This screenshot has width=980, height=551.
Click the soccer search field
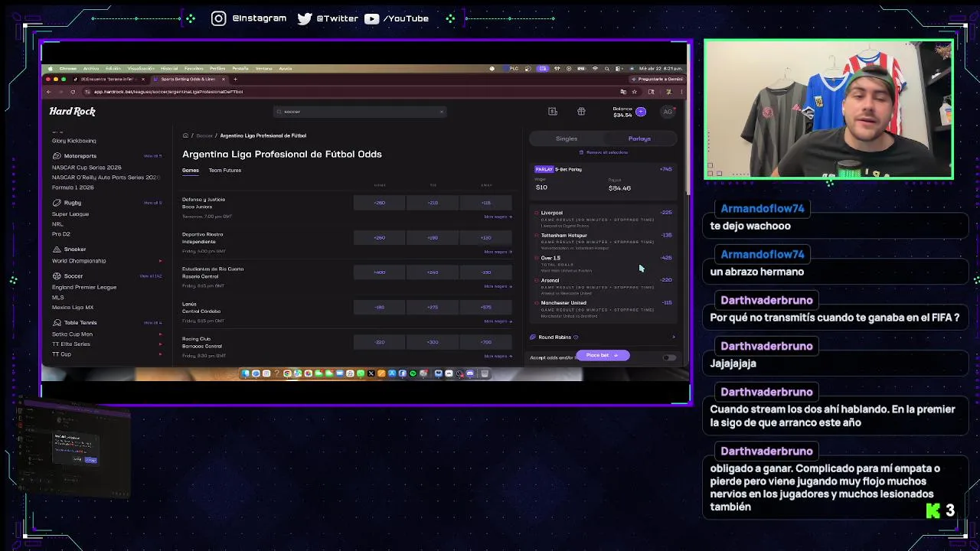(x=360, y=112)
